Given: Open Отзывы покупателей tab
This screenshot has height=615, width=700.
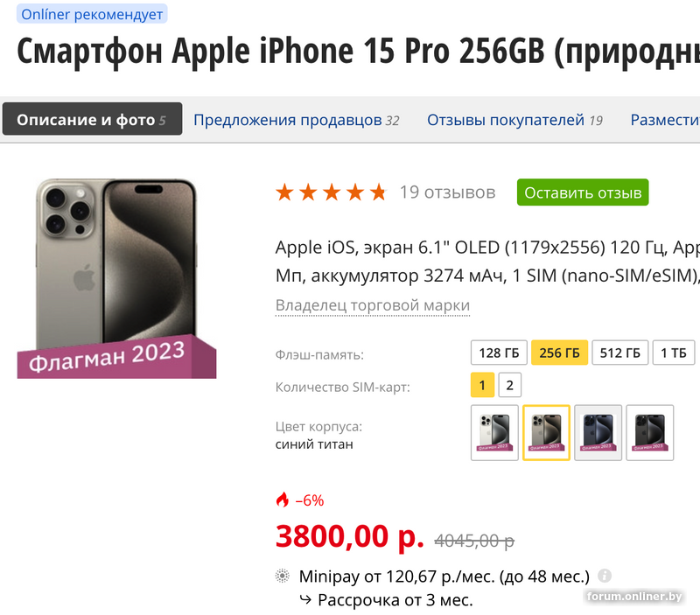Looking at the screenshot, I should [514, 120].
